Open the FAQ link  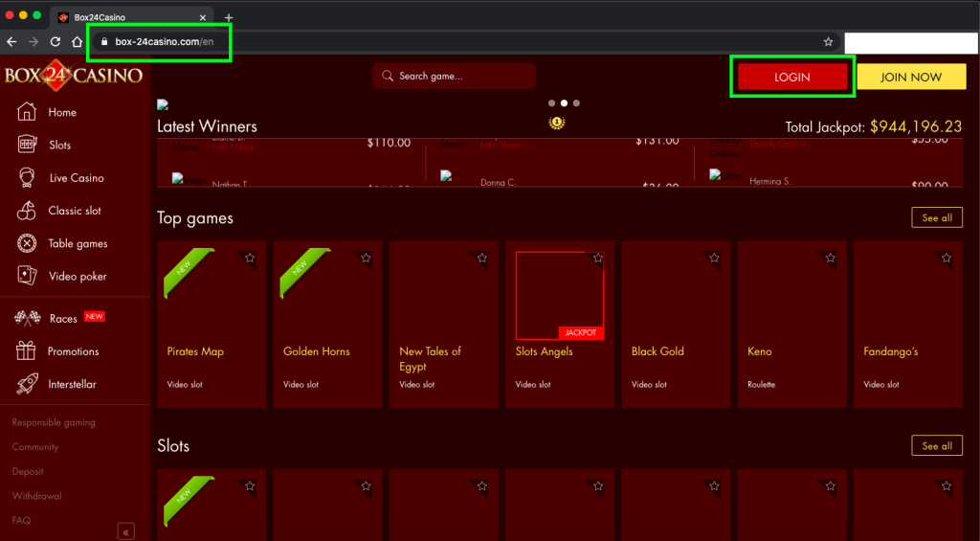(x=21, y=520)
